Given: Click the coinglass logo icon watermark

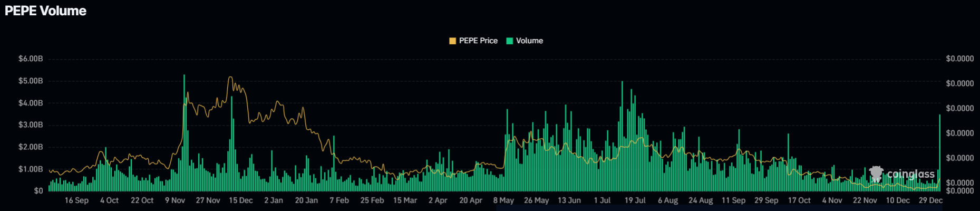Looking at the screenshot, I should tap(876, 174).
